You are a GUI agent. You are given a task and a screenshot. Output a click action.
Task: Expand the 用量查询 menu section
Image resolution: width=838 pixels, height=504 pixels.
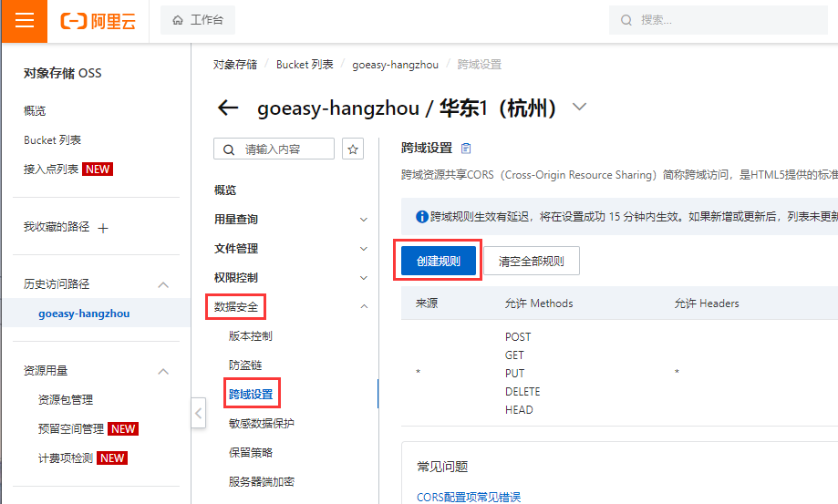pos(364,220)
